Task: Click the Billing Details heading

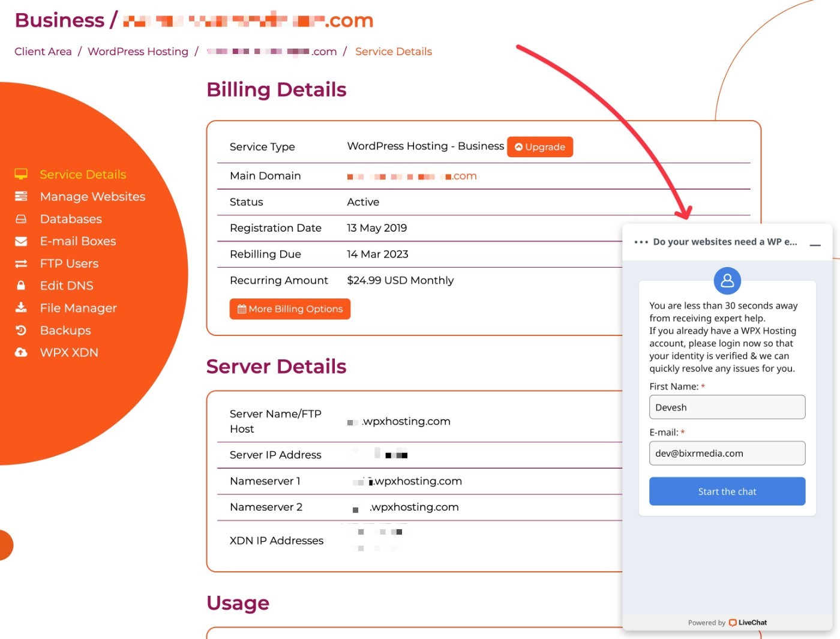Action: (277, 90)
